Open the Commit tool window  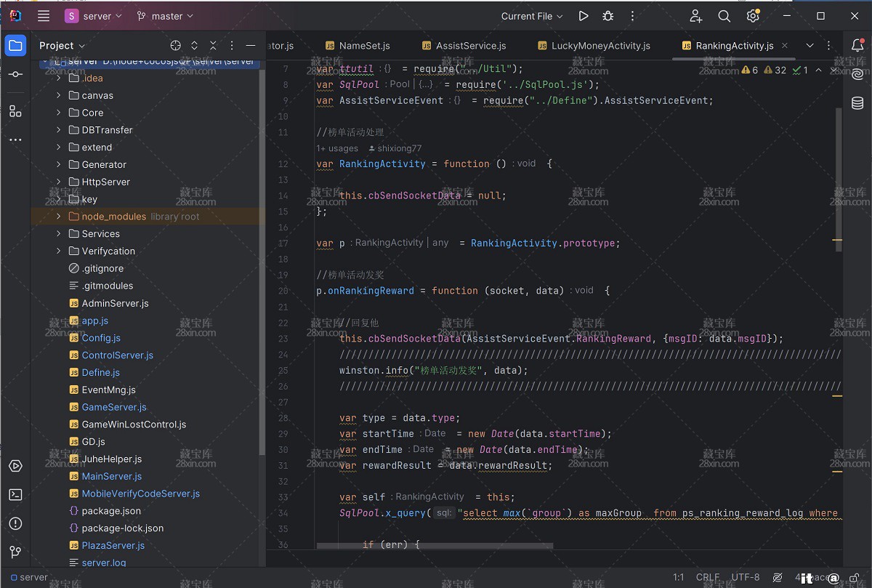point(15,75)
